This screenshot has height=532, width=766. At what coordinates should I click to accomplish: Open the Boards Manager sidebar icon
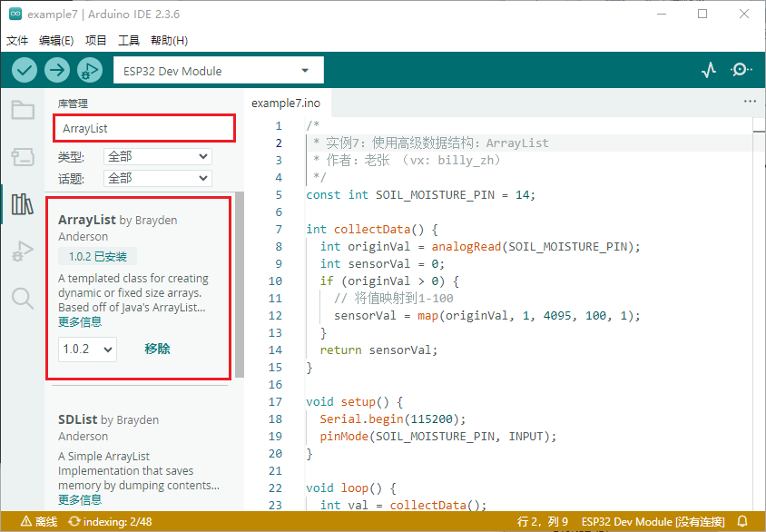23,157
